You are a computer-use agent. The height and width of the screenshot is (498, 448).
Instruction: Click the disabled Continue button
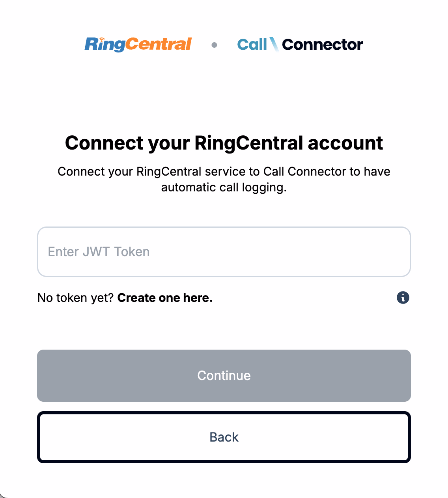tap(224, 375)
